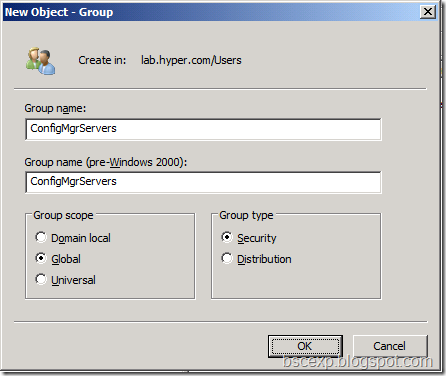Click the Group type heading
The width and height of the screenshot is (446, 376).
point(246,215)
